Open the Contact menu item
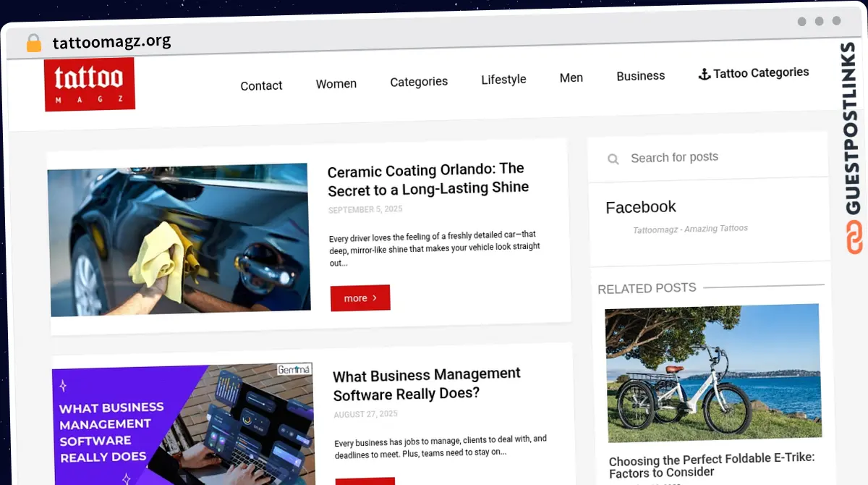 pyautogui.click(x=261, y=85)
